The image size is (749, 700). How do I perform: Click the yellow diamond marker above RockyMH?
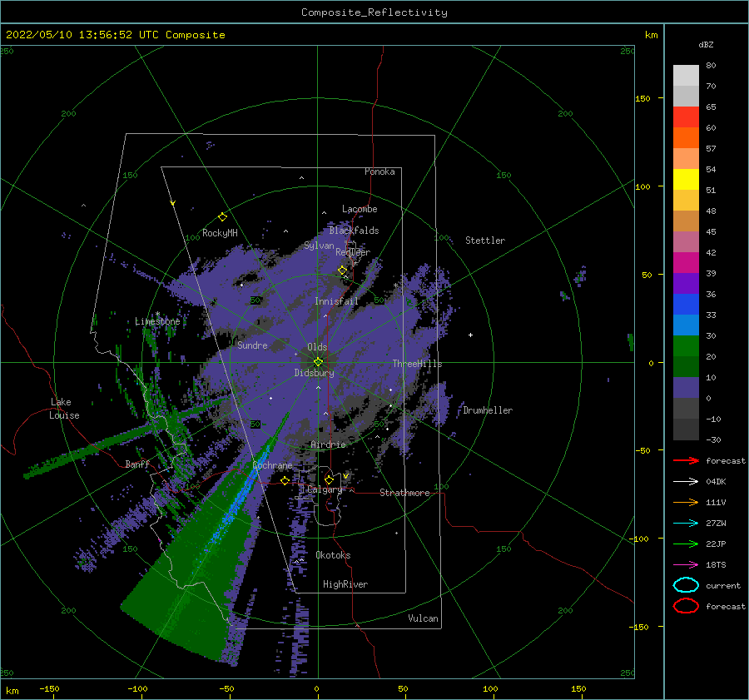click(x=222, y=217)
